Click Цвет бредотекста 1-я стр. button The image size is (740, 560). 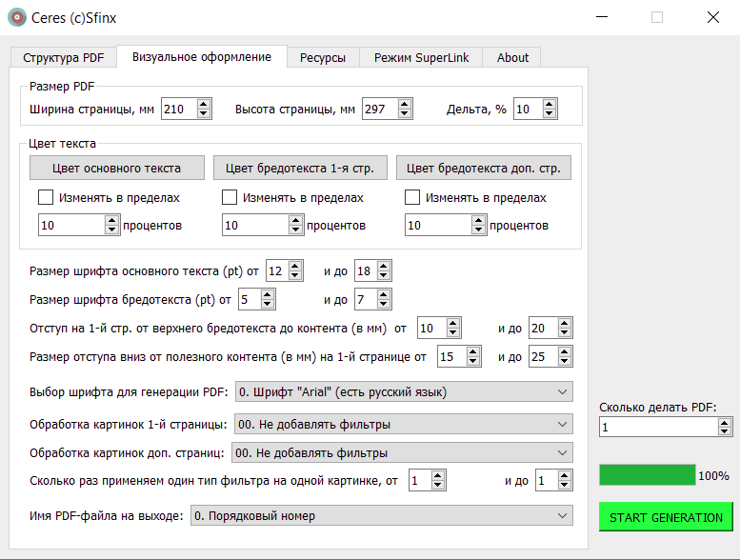(x=300, y=168)
